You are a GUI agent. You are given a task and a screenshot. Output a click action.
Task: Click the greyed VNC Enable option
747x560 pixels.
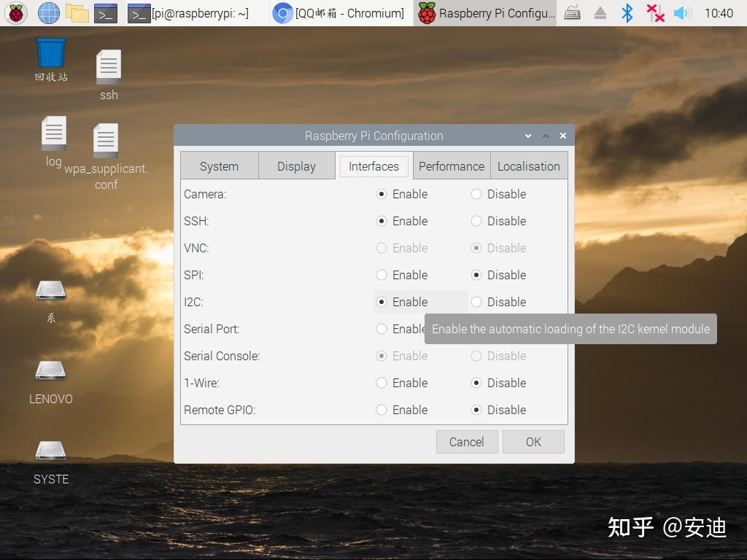(402, 248)
